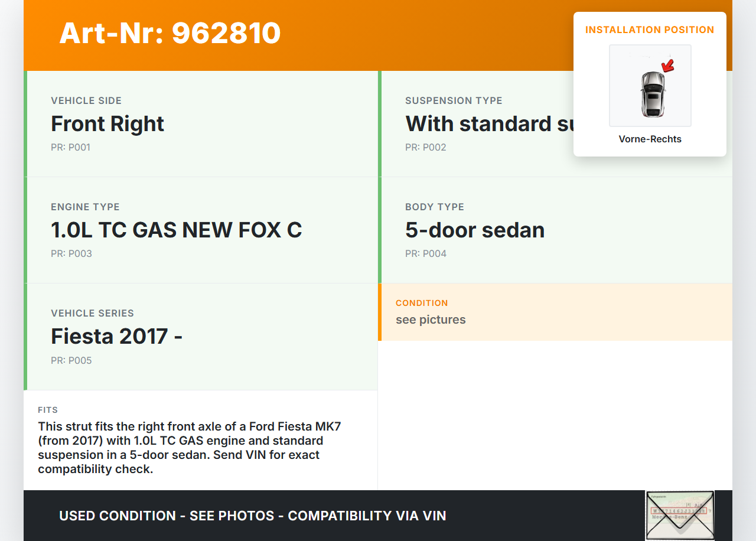Click the 5-door sedan body type value
The image size is (756, 541).
[475, 230]
